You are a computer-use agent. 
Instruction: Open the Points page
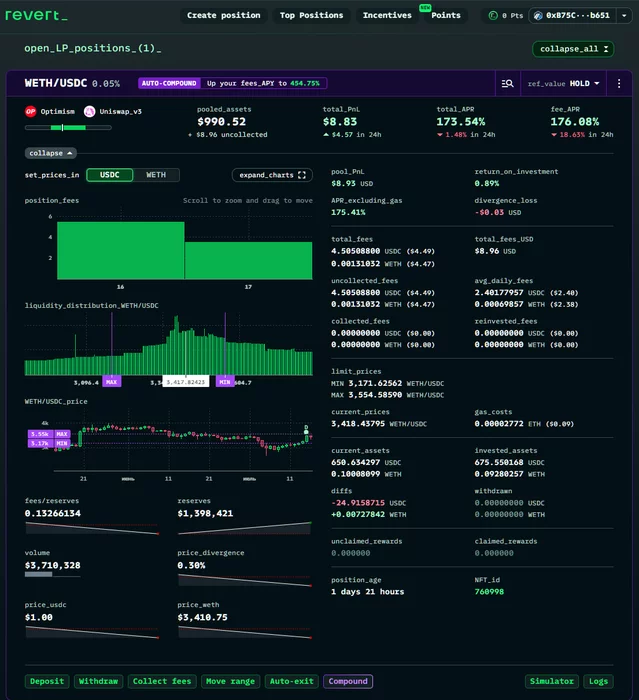[x=446, y=16]
